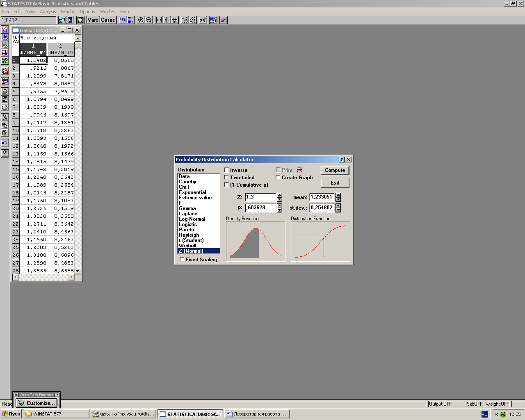The image size is (525, 420).
Task: Open the module switcher icon in toolbar
Action: (x=62, y=20)
